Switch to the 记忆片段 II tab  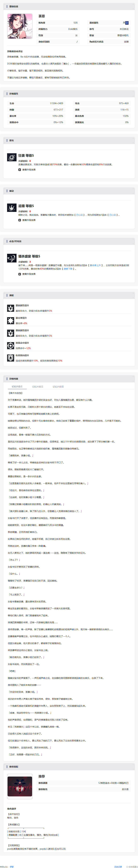pos(38,387)
